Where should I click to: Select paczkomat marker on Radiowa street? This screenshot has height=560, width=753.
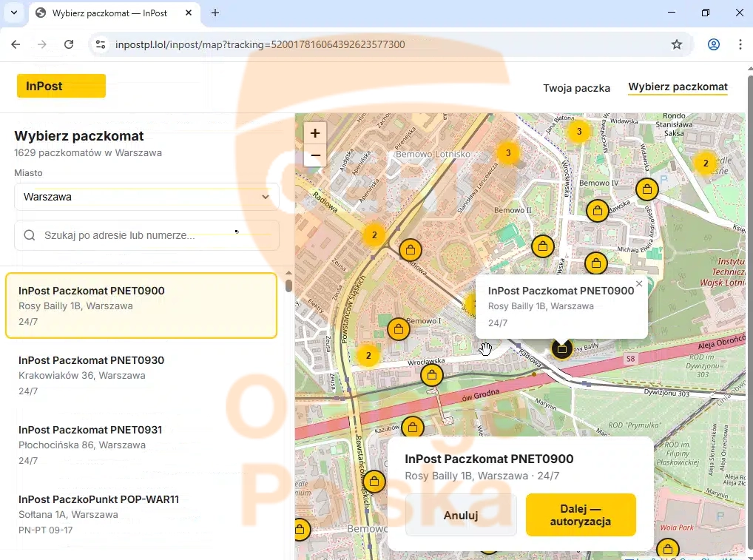pos(410,250)
